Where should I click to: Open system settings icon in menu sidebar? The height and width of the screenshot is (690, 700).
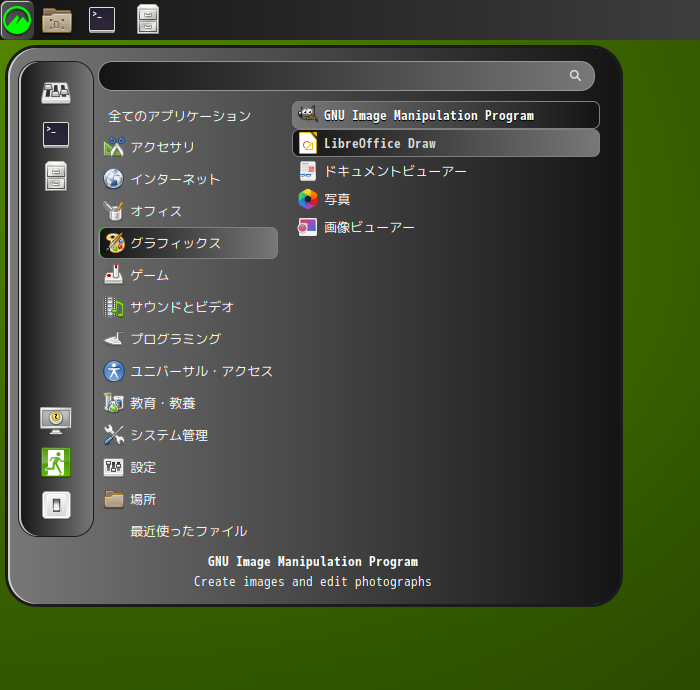pyautogui.click(x=56, y=92)
